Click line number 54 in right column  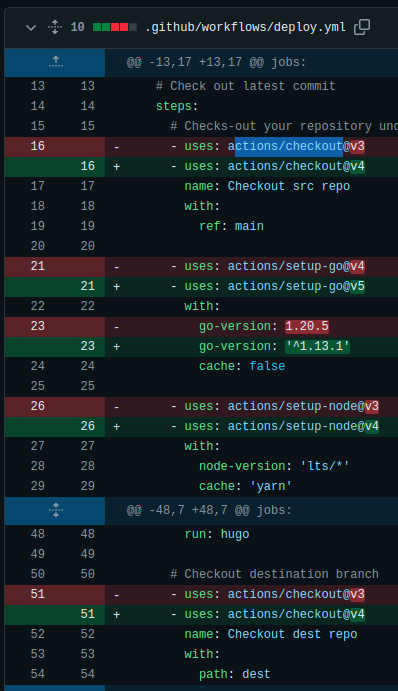click(88, 674)
